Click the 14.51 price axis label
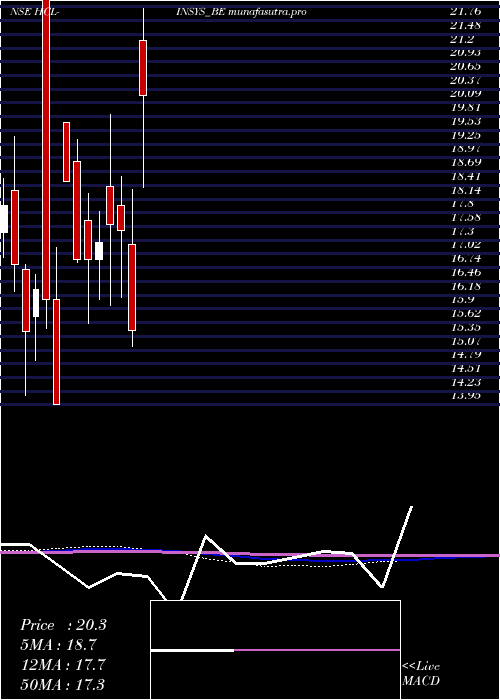The width and height of the screenshot is (500, 700). point(466,368)
